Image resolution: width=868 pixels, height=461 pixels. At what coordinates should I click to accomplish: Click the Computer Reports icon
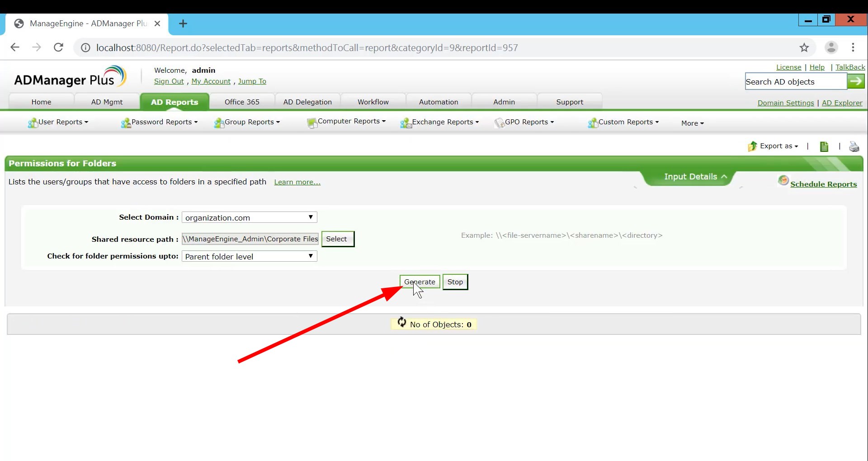click(x=312, y=122)
